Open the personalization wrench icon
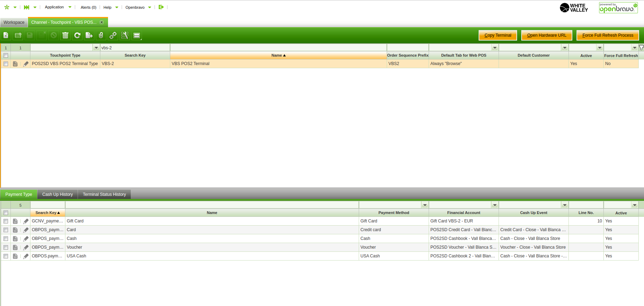 [125, 35]
